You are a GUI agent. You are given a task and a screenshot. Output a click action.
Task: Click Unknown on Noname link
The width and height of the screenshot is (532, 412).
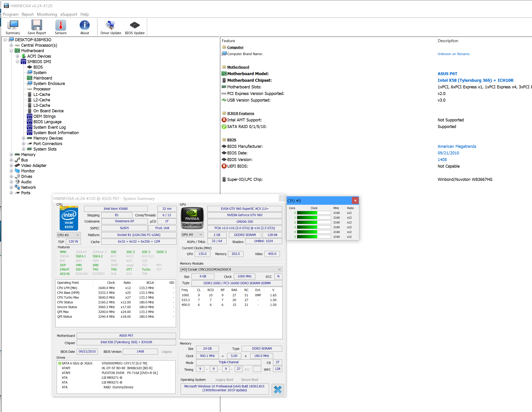pyautogui.click(x=453, y=54)
